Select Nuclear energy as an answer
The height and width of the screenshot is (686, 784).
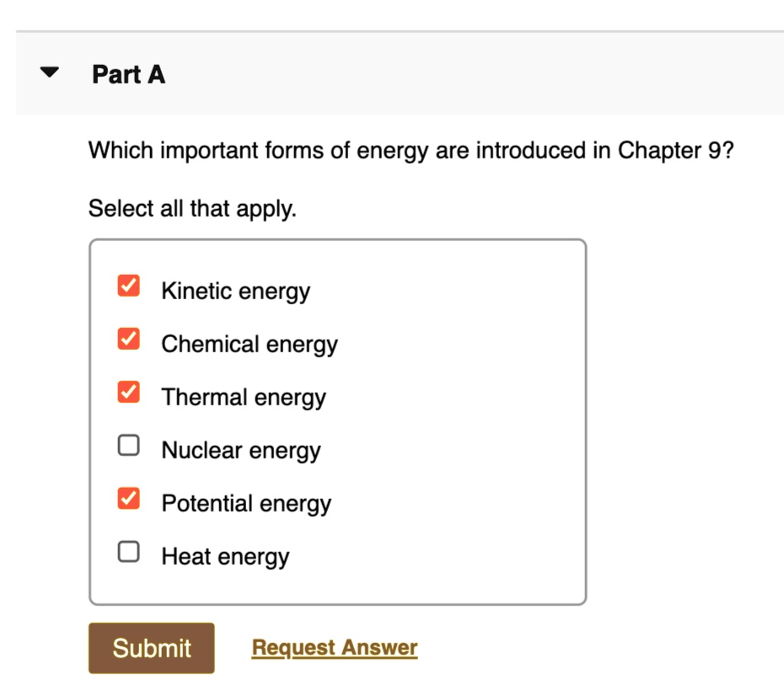[x=128, y=447]
